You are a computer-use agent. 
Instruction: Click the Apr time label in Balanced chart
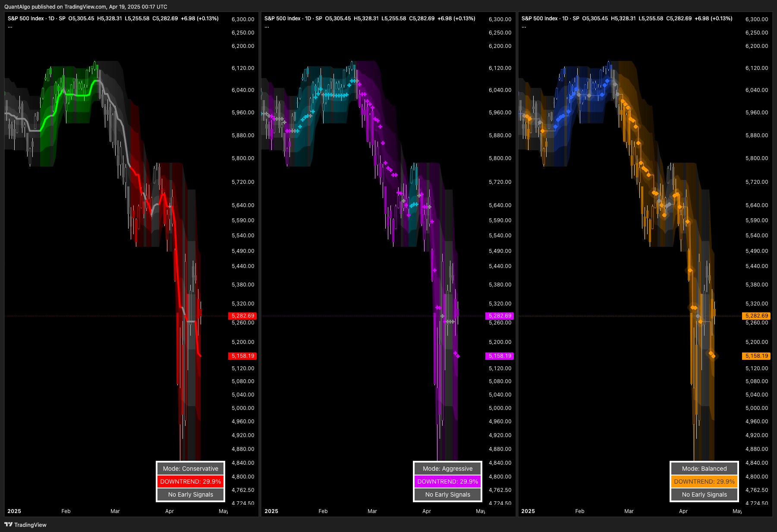tap(683, 511)
